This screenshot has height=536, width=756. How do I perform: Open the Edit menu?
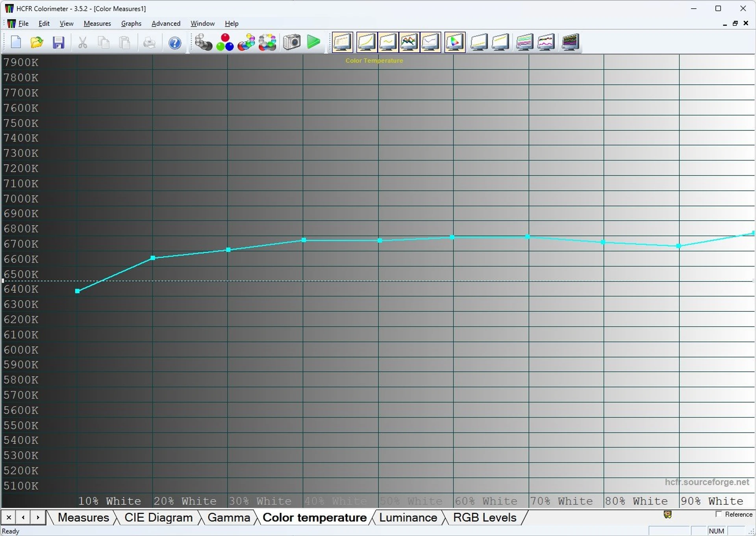point(44,24)
